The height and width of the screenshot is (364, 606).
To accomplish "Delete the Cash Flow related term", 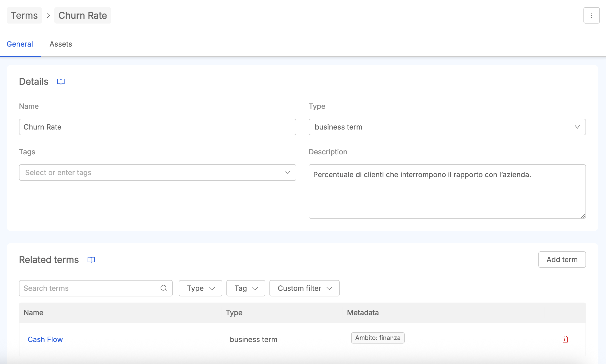I will pyautogui.click(x=565, y=339).
